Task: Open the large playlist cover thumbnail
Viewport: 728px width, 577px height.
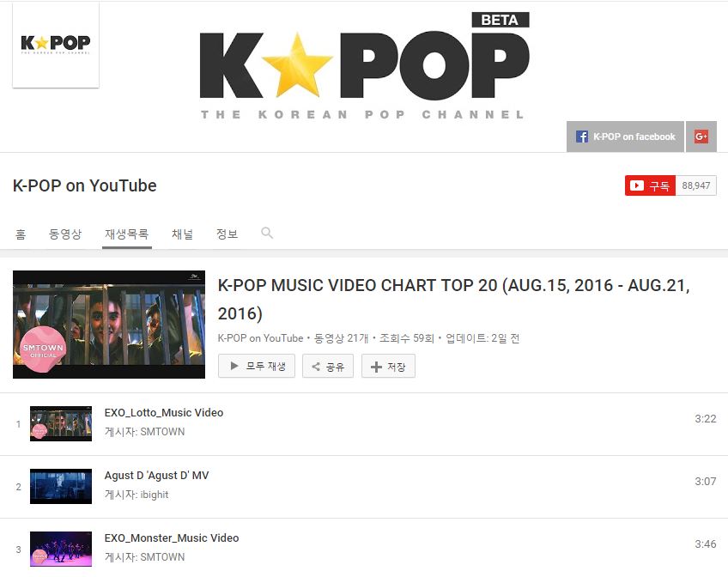Action: coord(109,325)
